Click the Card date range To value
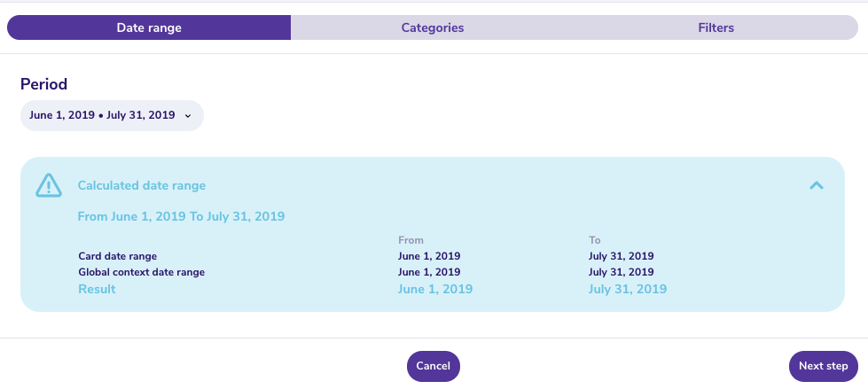The image size is (868, 389). pyautogui.click(x=622, y=256)
